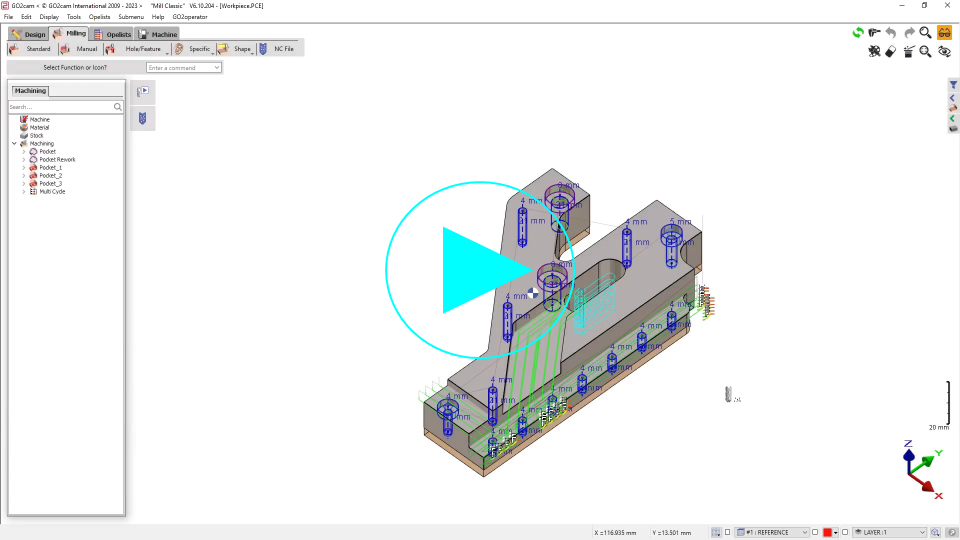The height and width of the screenshot is (540, 960).
Task: Click the caliper measure tool icon
Action: tap(875, 33)
